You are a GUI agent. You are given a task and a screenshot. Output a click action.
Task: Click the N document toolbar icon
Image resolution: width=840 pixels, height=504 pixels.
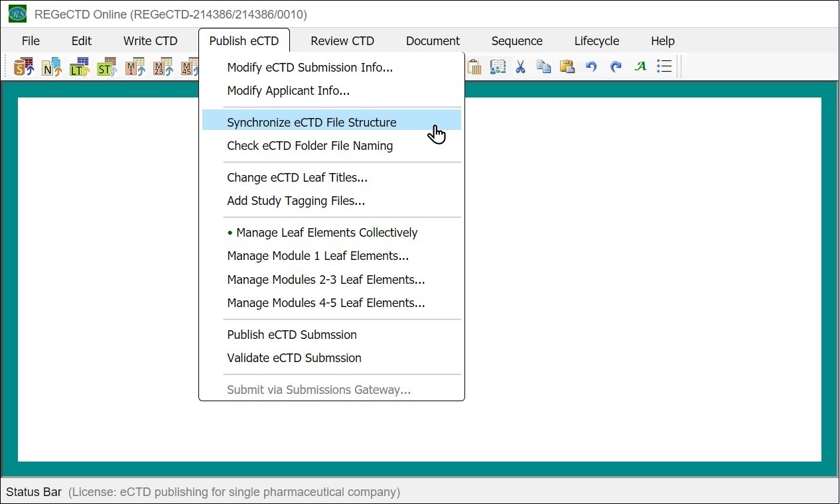pos(51,67)
